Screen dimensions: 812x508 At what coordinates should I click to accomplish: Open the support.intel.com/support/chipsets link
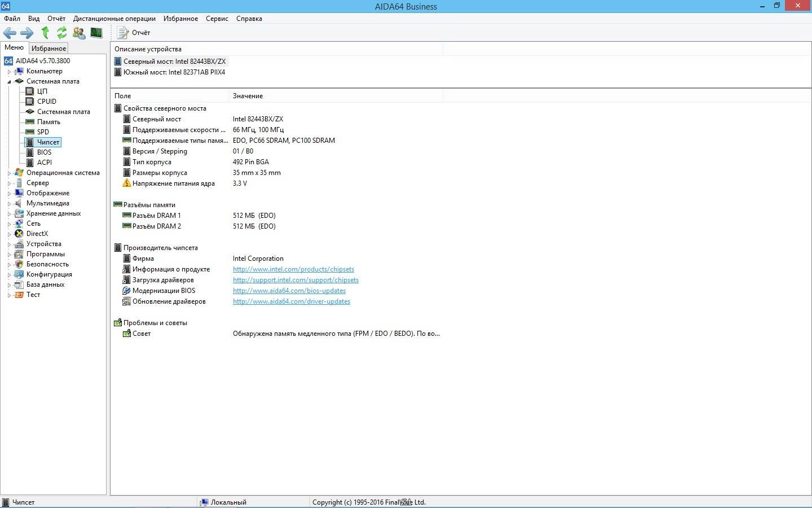(295, 280)
